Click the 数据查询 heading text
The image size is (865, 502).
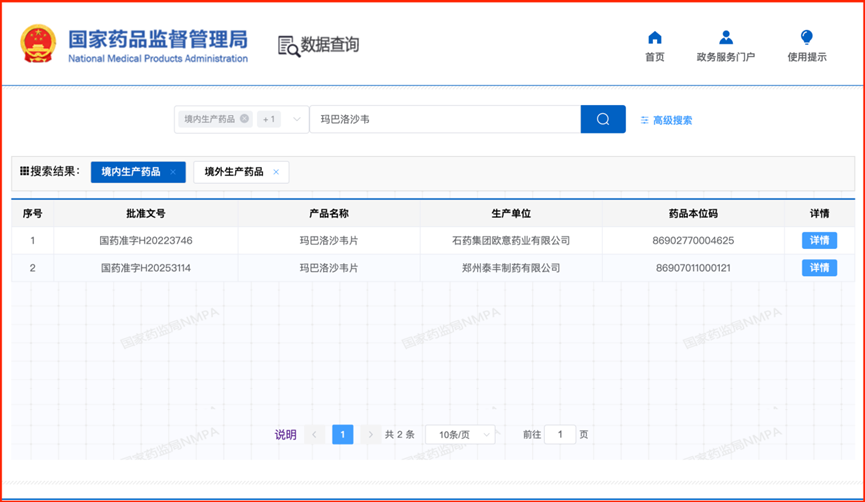pyautogui.click(x=330, y=45)
